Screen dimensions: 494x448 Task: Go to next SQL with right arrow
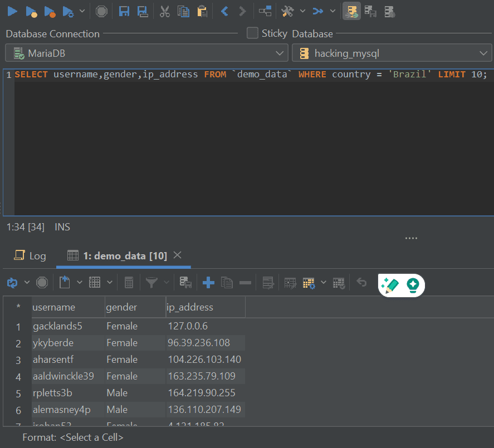click(x=242, y=11)
